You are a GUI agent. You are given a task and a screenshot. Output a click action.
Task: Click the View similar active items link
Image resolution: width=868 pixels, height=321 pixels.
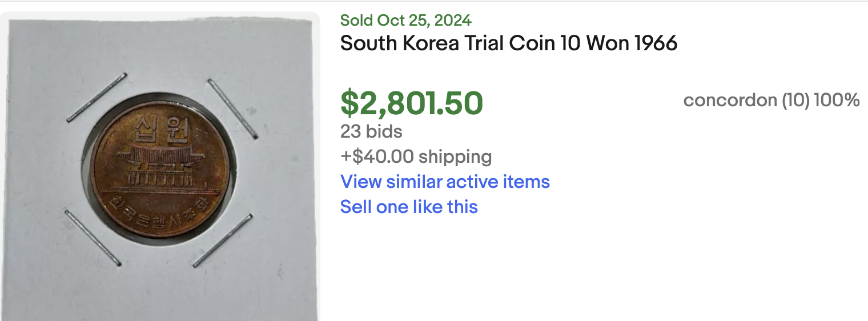(x=445, y=182)
